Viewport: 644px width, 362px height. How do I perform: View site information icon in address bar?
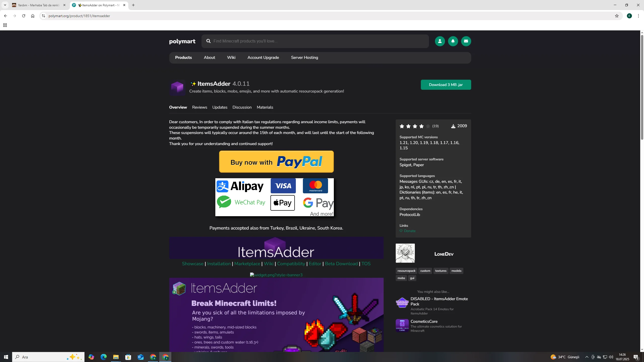(x=44, y=16)
